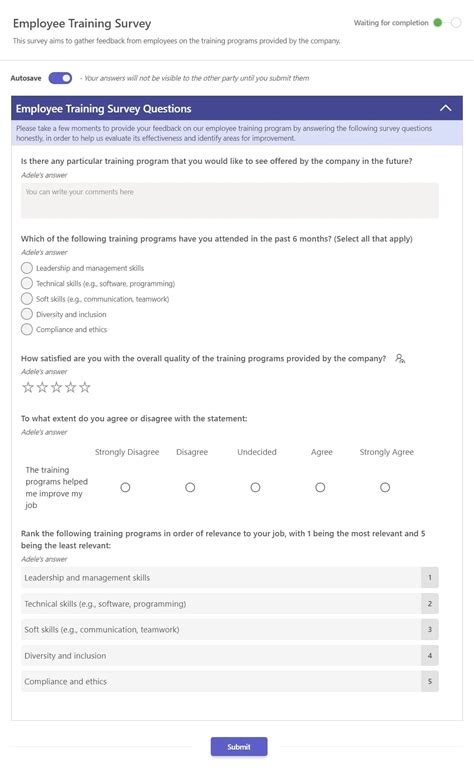Viewport: 474px width, 783px height.
Task: Select Compliance and ethics ranking row
Action: [230, 682]
